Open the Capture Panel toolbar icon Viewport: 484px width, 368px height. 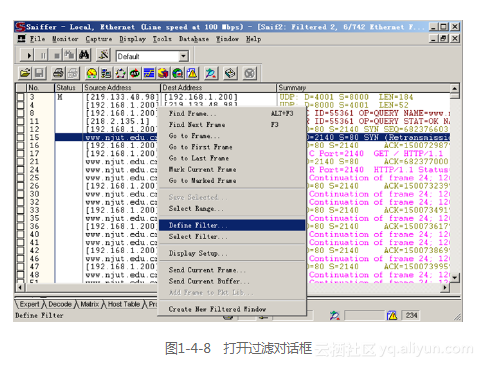pos(211,73)
